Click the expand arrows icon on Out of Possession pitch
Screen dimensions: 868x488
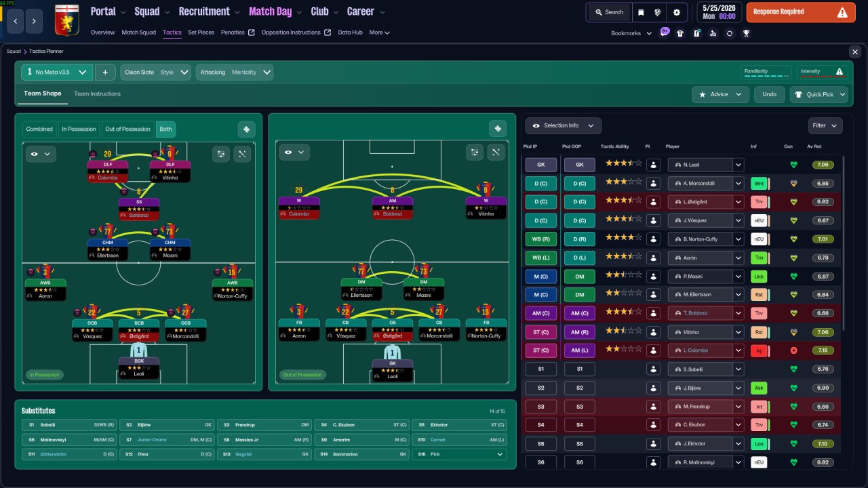tap(496, 152)
